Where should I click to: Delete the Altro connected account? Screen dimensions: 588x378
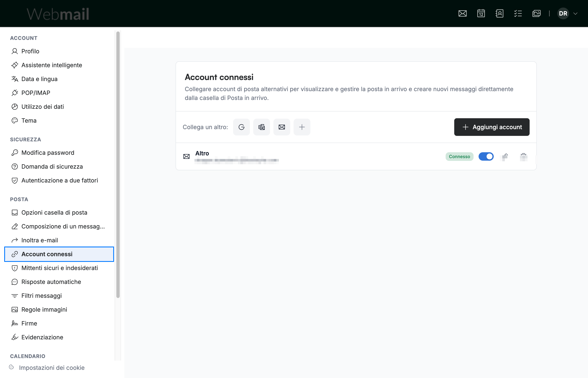524,157
